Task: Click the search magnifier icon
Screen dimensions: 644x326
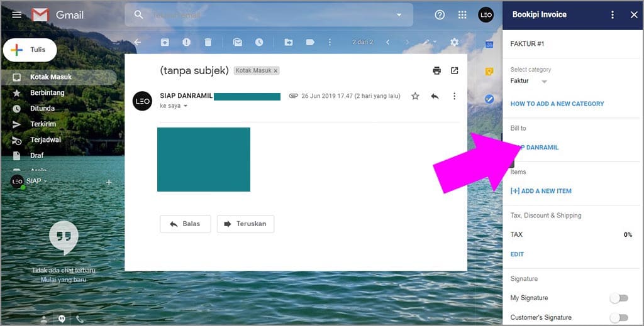Action: [139, 15]
